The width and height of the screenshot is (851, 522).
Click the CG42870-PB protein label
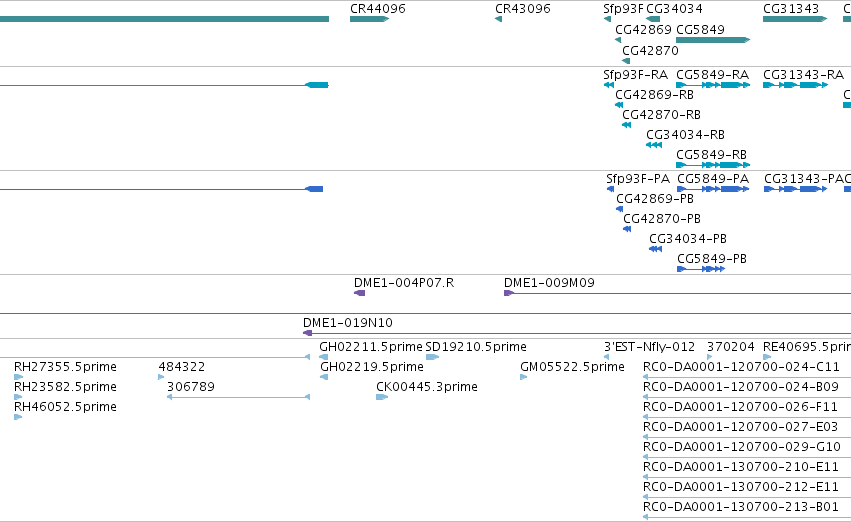[662, 219]
